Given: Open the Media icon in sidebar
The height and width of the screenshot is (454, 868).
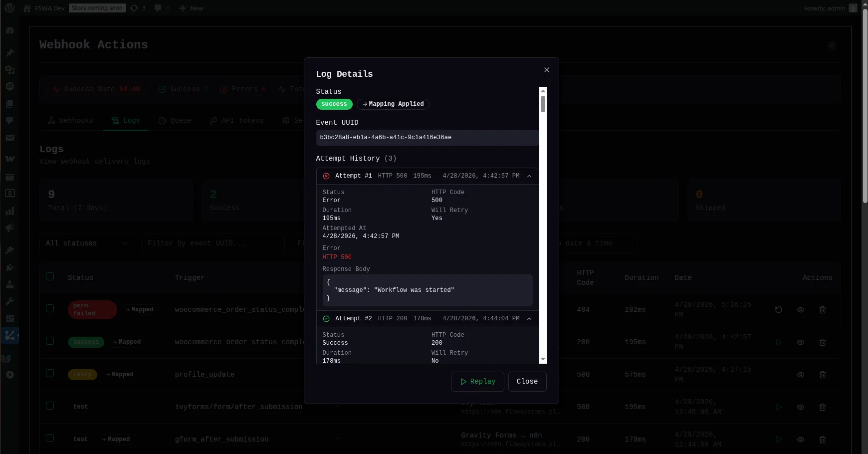Looking at the screenshot, I should pyautogui.click(x=9, y=69).
